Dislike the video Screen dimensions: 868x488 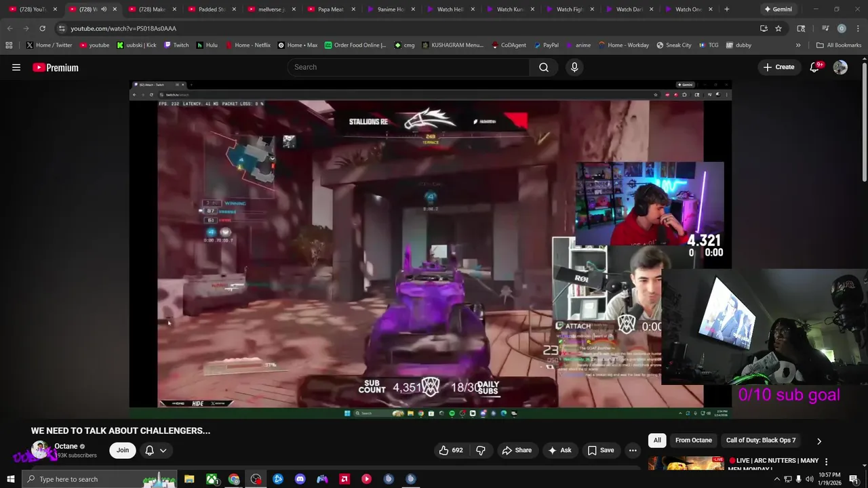click(481, 450)
